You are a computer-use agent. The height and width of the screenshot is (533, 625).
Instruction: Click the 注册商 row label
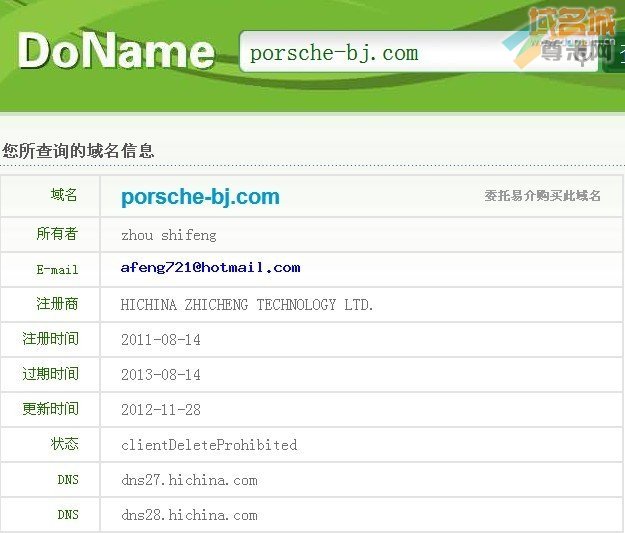[x=57, y=304]
